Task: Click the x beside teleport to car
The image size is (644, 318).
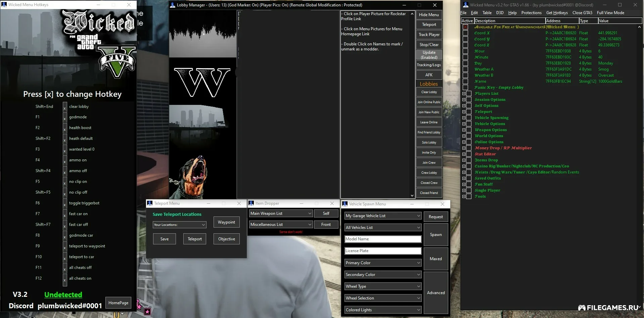Action: click(65, 257)
